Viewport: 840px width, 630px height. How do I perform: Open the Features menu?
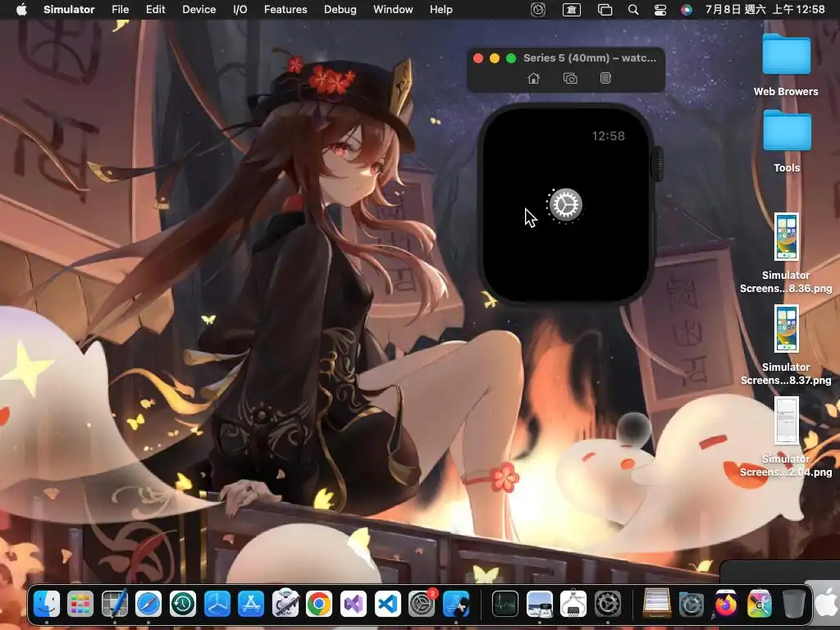(285, 9)
